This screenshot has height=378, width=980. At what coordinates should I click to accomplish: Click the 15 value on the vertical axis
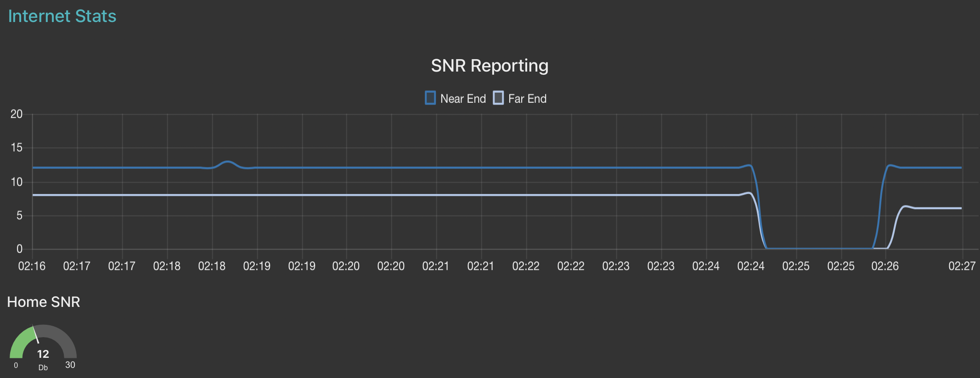[x=17, y=148]
